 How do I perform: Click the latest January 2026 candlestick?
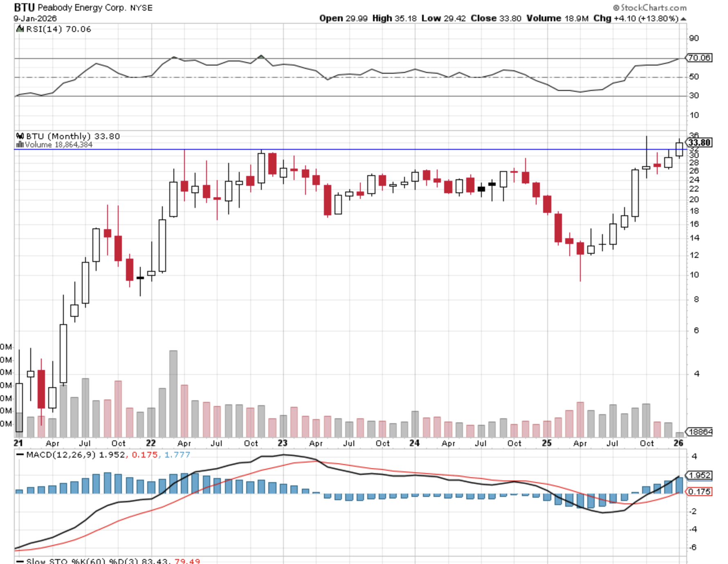click(679, 149)
